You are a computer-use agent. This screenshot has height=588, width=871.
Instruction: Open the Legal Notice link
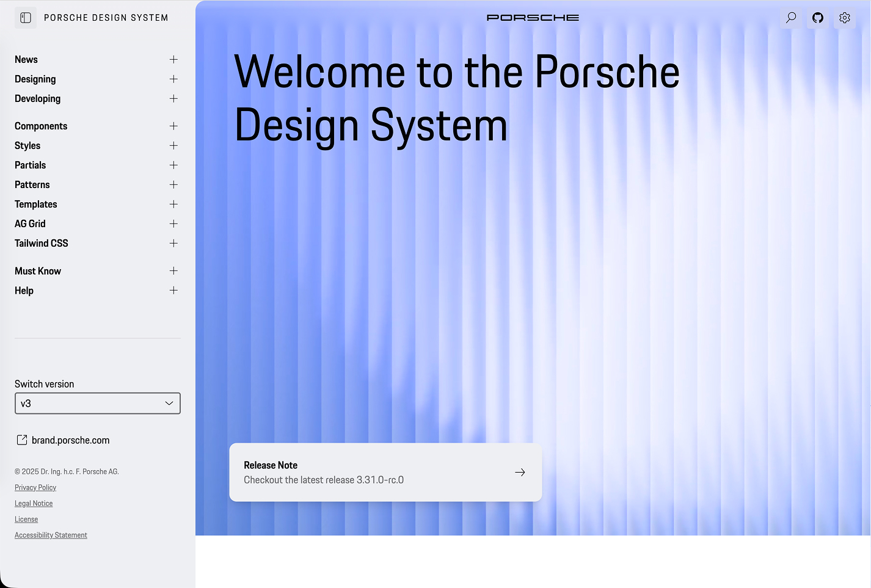point(34,503)
